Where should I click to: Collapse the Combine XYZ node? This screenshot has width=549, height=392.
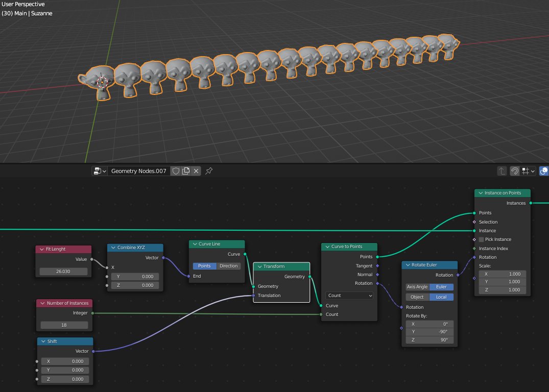[x=113, y=248]
